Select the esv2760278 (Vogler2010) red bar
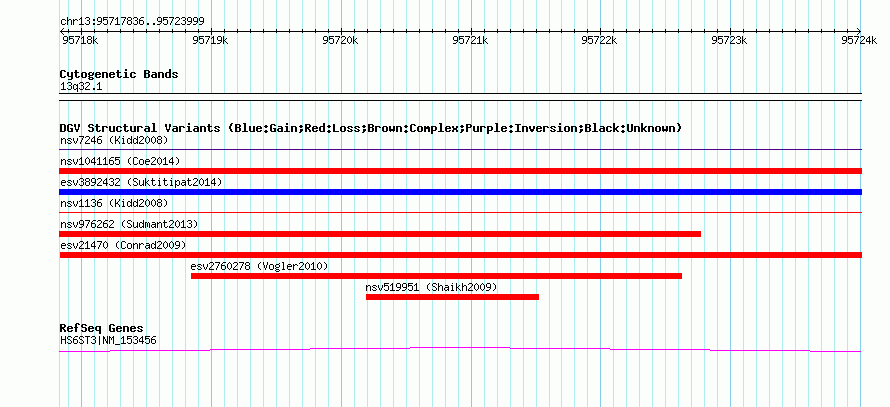The width and height of the screenshot is (890, 407). (436, 276)
